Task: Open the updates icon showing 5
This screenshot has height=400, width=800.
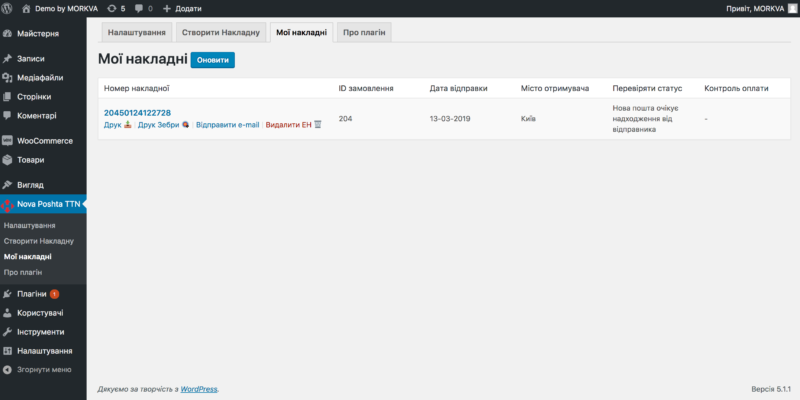Action: click(112, 9)
